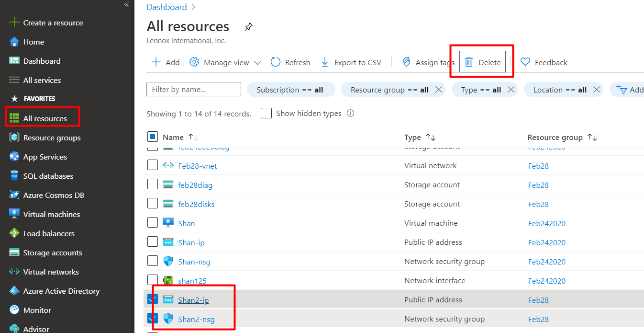
Task: Click Add in the command bar
Action: pyautogui.click(x=166, y=62)
